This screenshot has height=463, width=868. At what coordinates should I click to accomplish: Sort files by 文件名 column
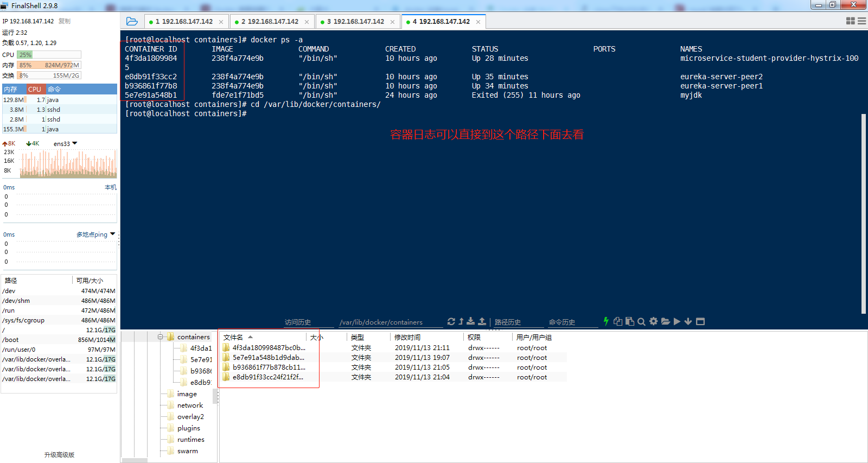(264, 337)
